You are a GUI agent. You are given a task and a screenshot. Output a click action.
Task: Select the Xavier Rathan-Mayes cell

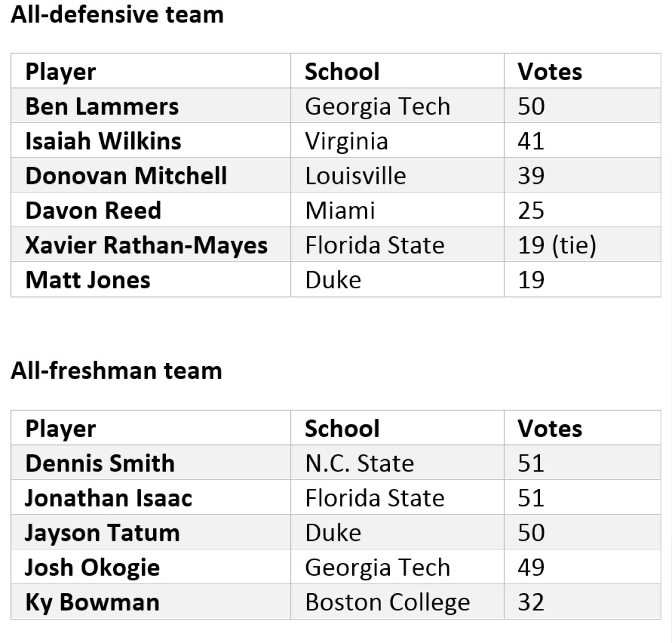tap(146, 245)
